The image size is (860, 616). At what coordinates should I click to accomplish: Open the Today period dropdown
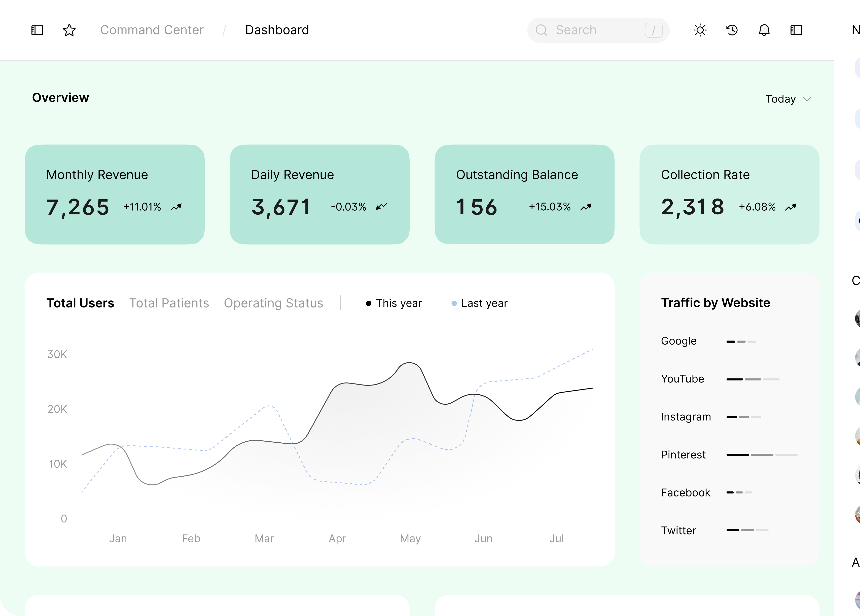pyautogui.click(x=780, y=99)
